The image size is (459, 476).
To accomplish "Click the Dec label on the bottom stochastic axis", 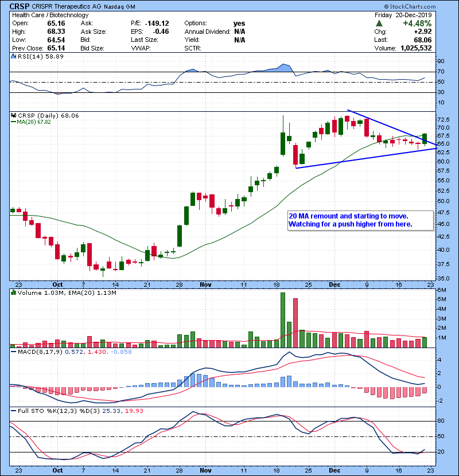I will 334,470.
